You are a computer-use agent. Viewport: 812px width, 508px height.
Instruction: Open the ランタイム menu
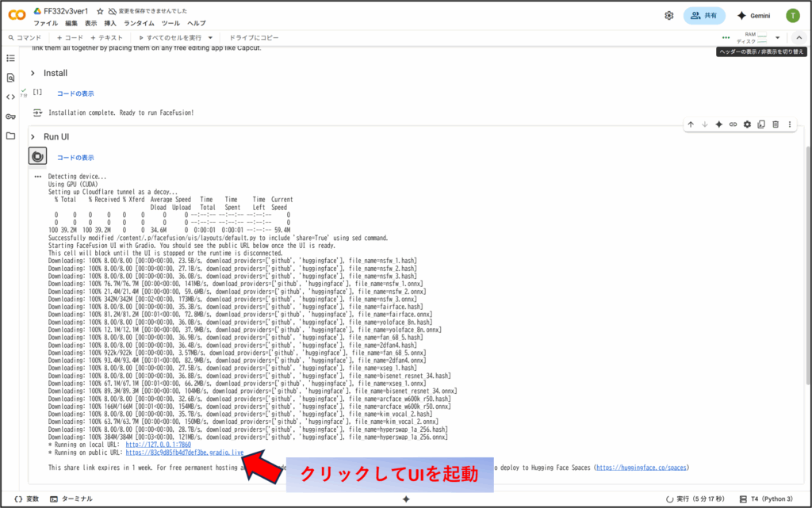pos(139,23)
